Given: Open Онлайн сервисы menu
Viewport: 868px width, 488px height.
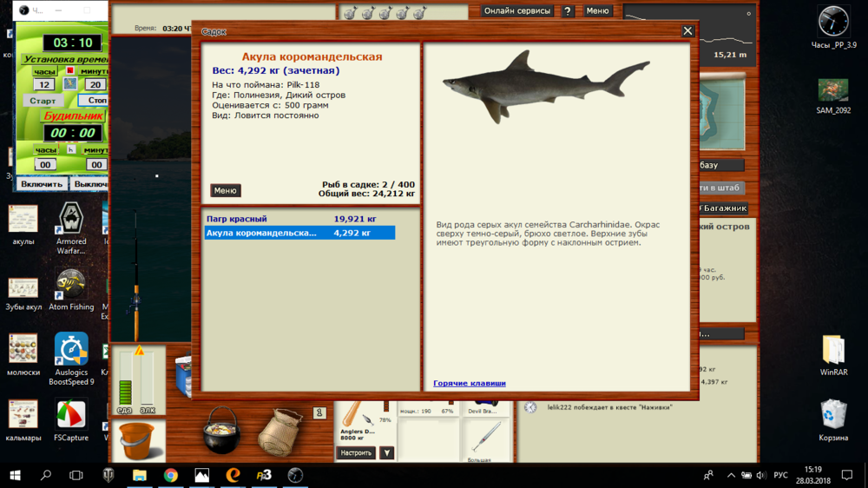Looking at the screenshot, I should (x=517, y=11).
